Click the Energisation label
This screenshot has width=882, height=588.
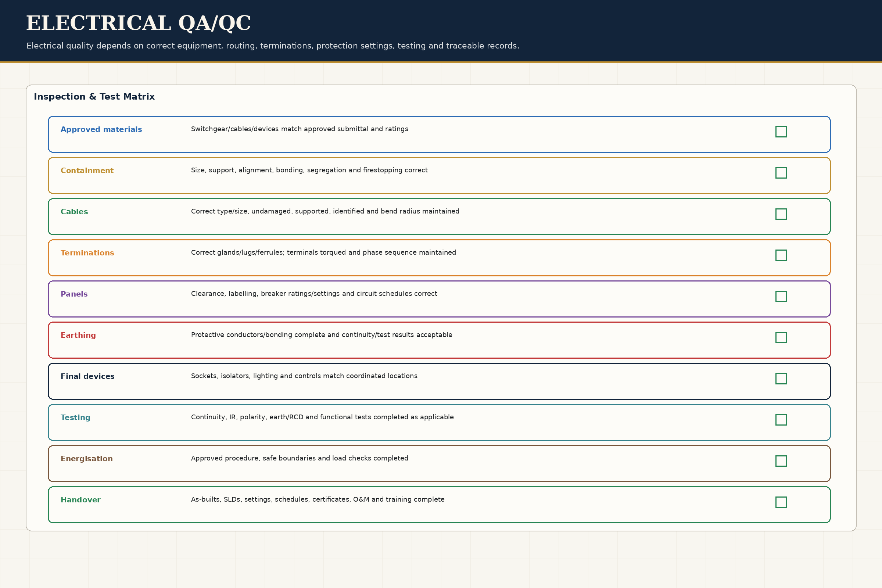click(x=87, y=459)
